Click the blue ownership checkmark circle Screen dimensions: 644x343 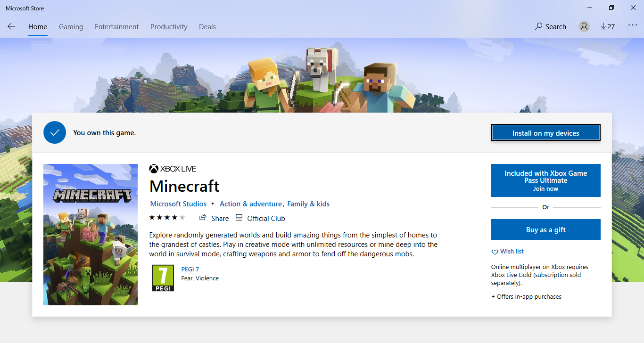click(54, 132)
